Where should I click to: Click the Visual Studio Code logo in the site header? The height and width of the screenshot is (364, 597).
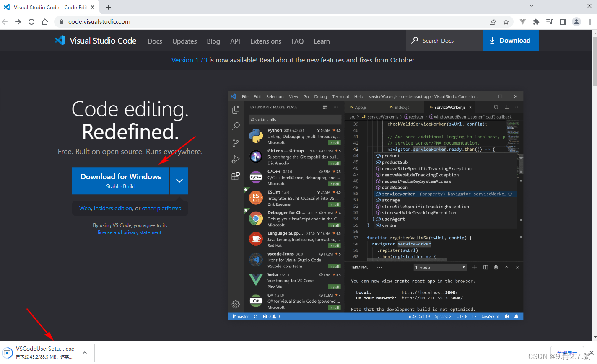[x=96, y=41]
